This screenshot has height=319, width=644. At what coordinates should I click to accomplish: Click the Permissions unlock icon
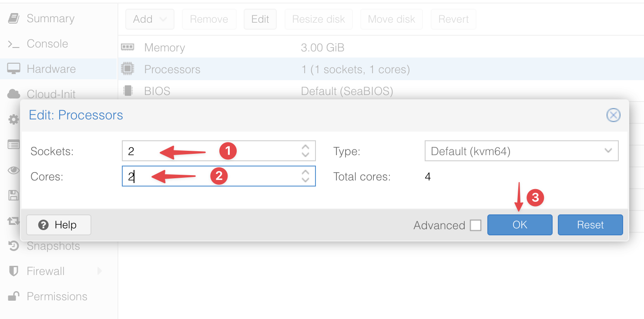tap(13, 296)
